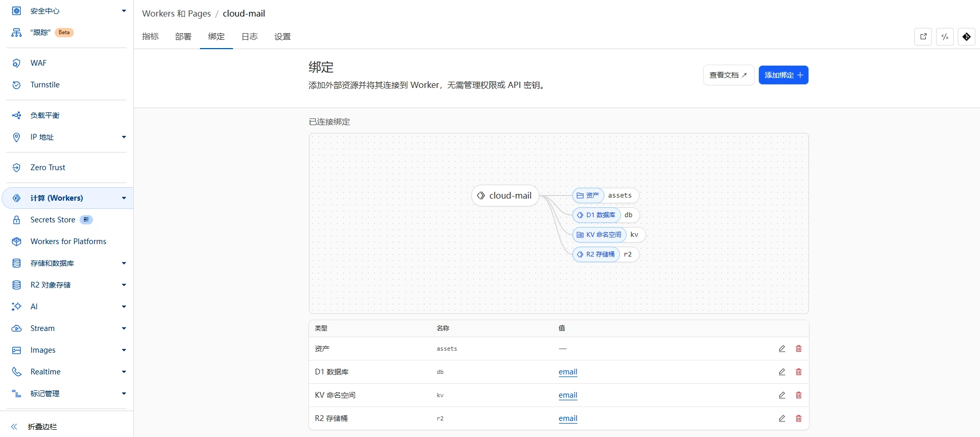
Task: Open the email link for D1 数据库
Action: [568, 372]
